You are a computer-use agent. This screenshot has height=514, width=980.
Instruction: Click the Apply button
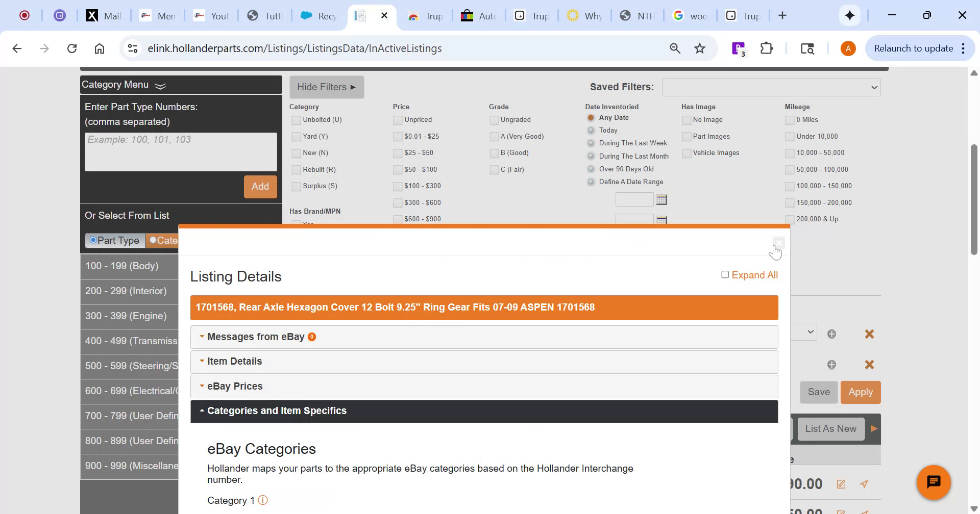[x=861, y=392]
